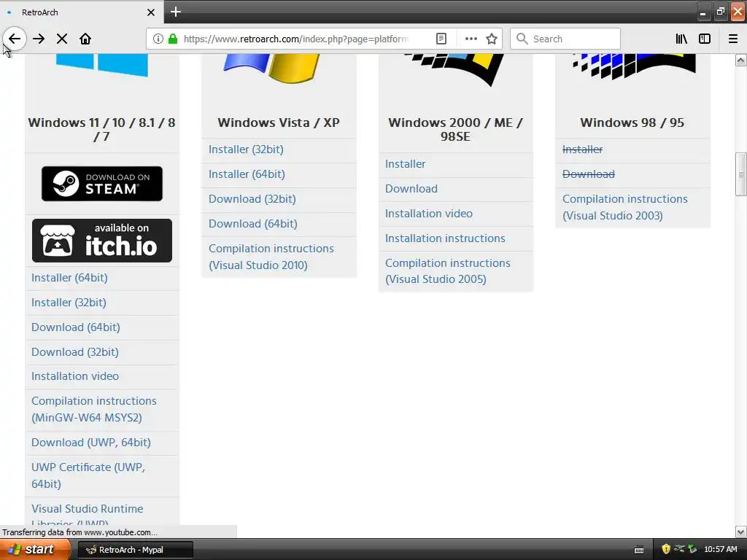Open Installer (64bit) for Windows 11/10
747x560 pixels.
69,278
